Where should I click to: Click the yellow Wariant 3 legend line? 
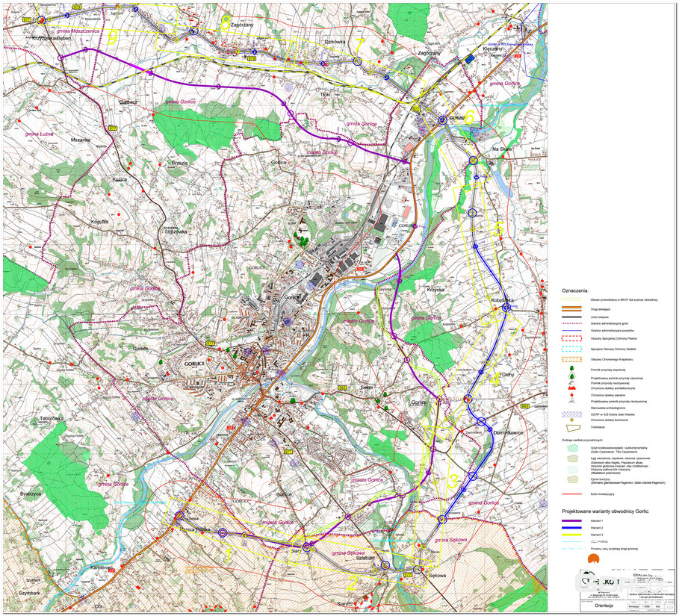tap(572, 535)
